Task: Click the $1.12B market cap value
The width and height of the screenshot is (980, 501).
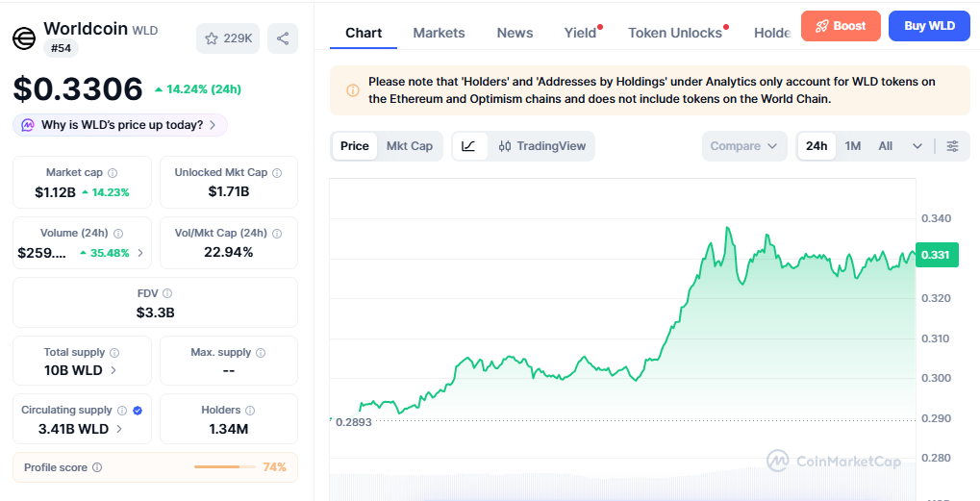Action: [x=55, y=192]
